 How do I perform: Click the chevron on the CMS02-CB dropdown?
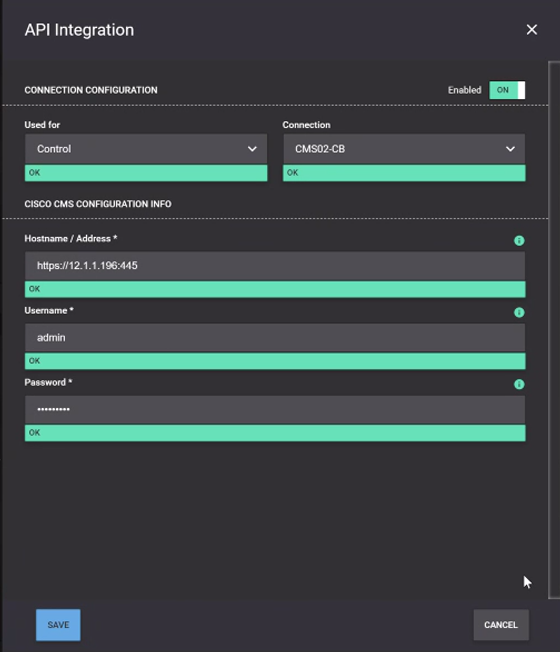pyautogui.click(x=510, y=149)
